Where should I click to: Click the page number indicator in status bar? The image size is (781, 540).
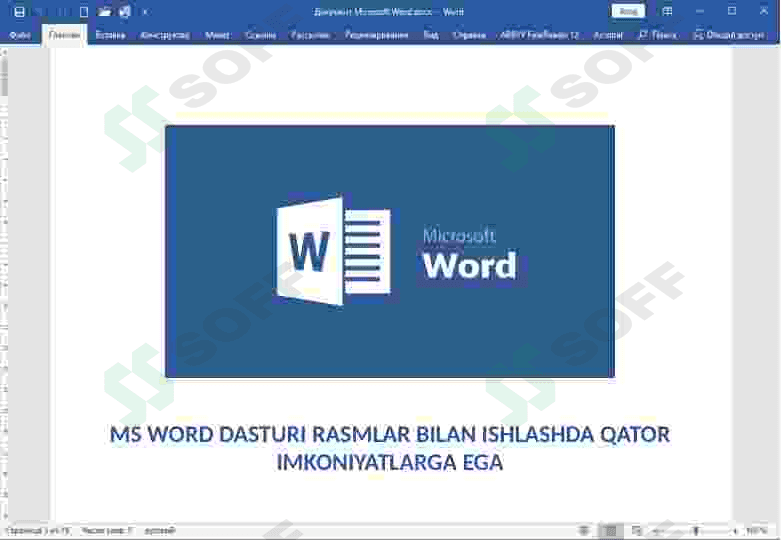[38, 531]
